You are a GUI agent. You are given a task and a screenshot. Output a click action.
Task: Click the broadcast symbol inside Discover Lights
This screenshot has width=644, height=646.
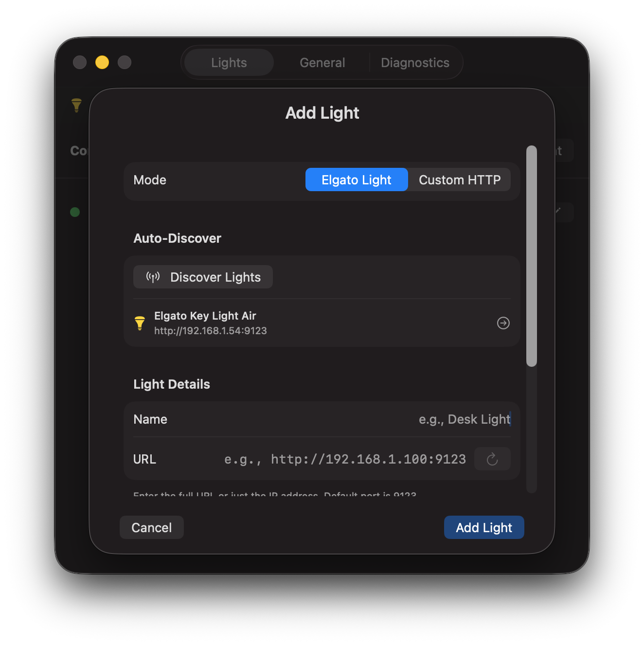click(152, 277)
